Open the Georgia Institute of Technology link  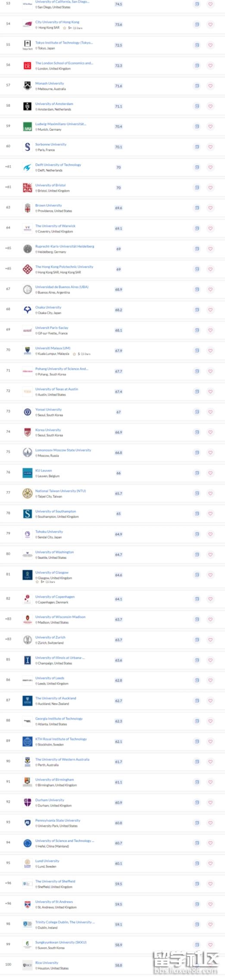click(59, 719)
